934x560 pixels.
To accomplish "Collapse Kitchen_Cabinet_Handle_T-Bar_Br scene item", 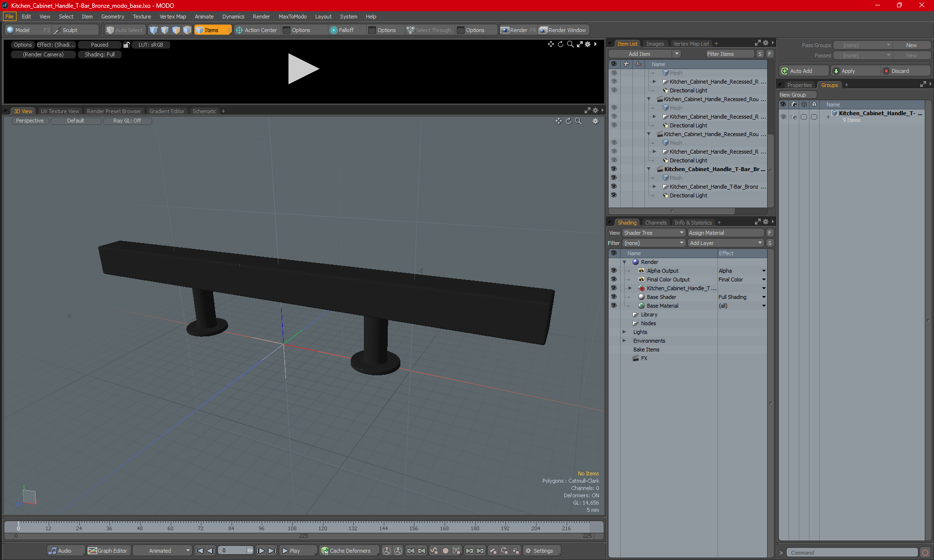I will 648,169.
